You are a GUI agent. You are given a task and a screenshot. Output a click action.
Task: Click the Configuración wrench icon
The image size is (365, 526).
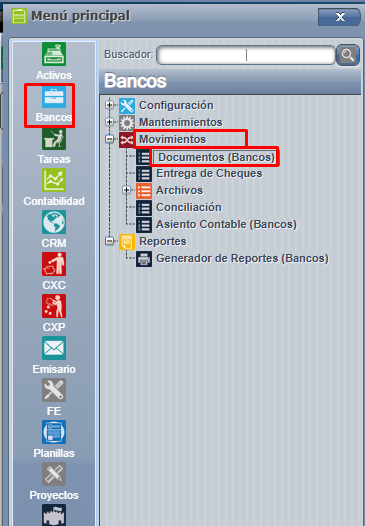coord(127,106)
